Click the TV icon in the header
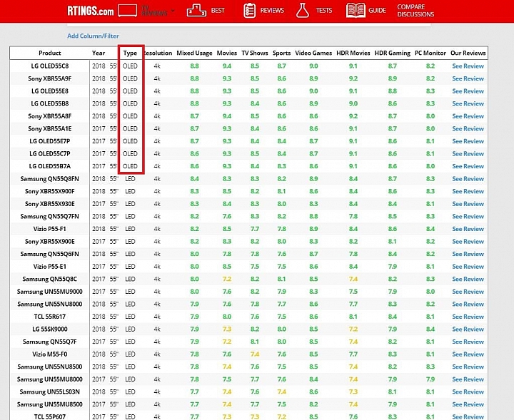 (x=128, y=11)
